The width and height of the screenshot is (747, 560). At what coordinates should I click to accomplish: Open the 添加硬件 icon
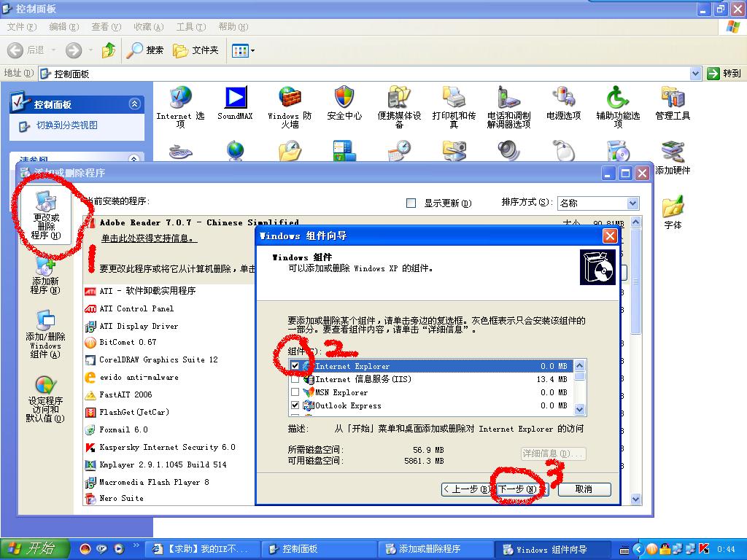coord(673,157)
